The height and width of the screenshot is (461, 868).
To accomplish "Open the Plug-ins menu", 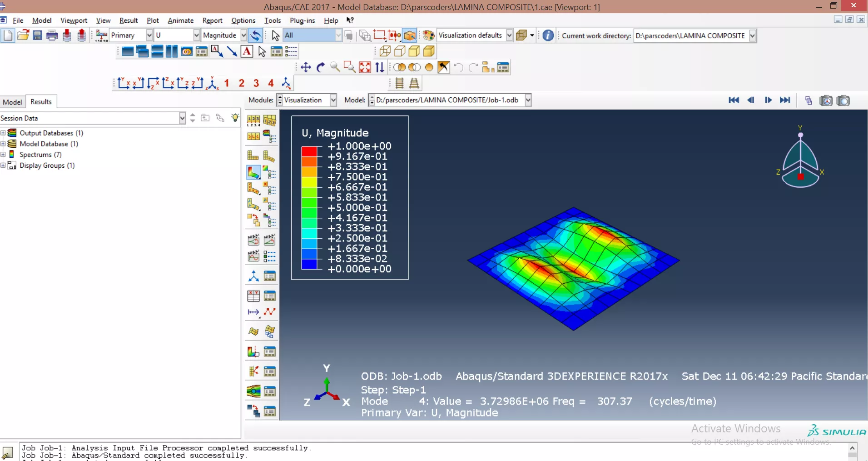I will 302,20.
